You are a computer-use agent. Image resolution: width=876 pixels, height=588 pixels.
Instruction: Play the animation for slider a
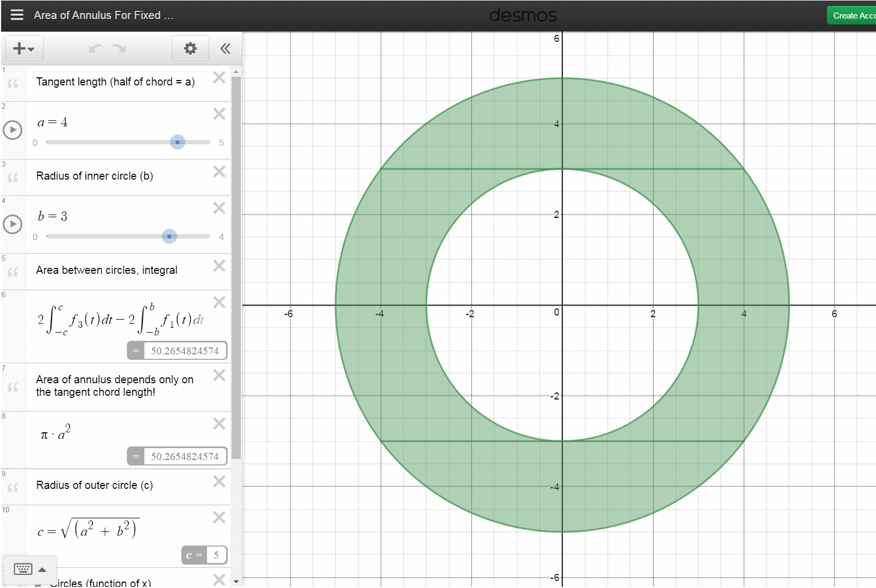(13, 130)
